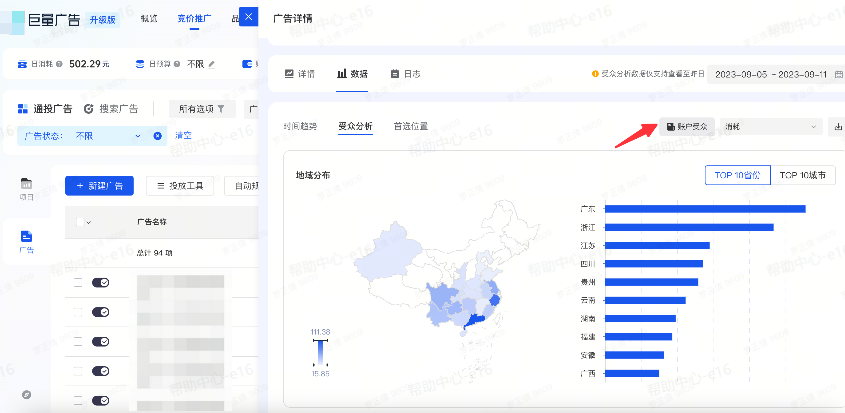
Task: Toggle the first ad row's on/off switch
Action: pyautogui.click(x=101, y=282)
